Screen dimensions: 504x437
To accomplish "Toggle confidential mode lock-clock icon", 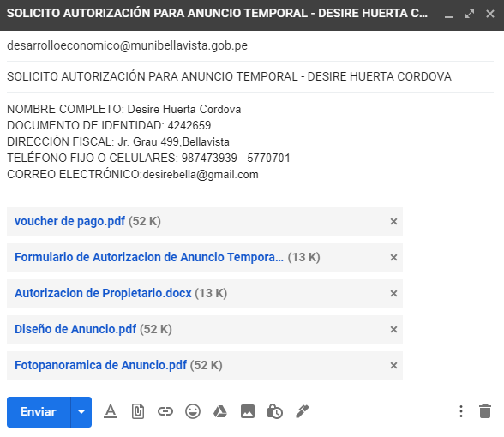I will (x=275, y=411).
